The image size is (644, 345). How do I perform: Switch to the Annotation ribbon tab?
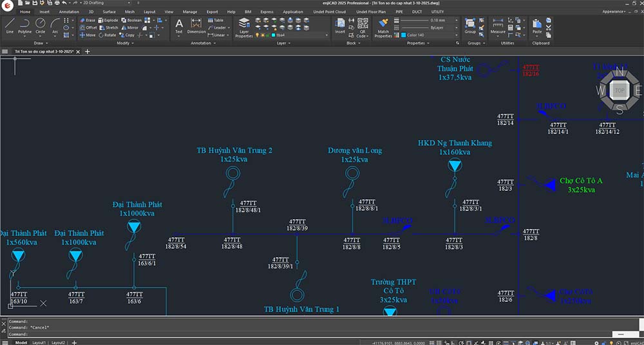point(69,12)
